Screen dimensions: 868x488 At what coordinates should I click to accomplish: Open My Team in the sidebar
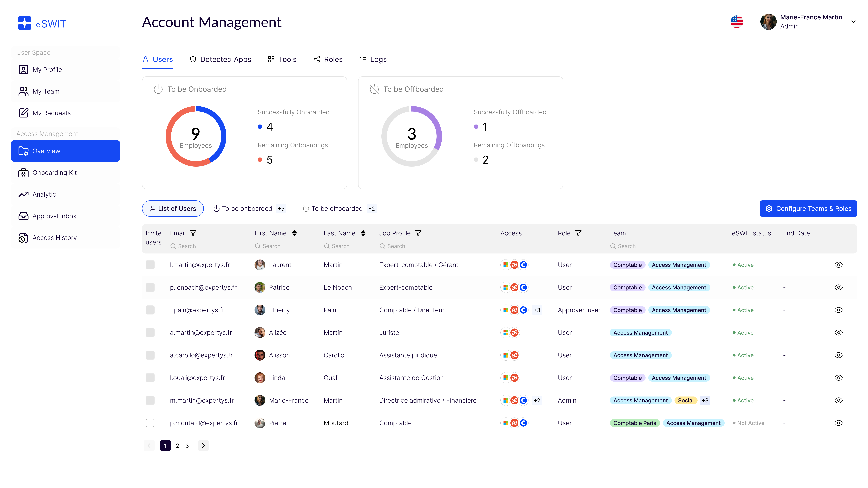click(65, 91)
